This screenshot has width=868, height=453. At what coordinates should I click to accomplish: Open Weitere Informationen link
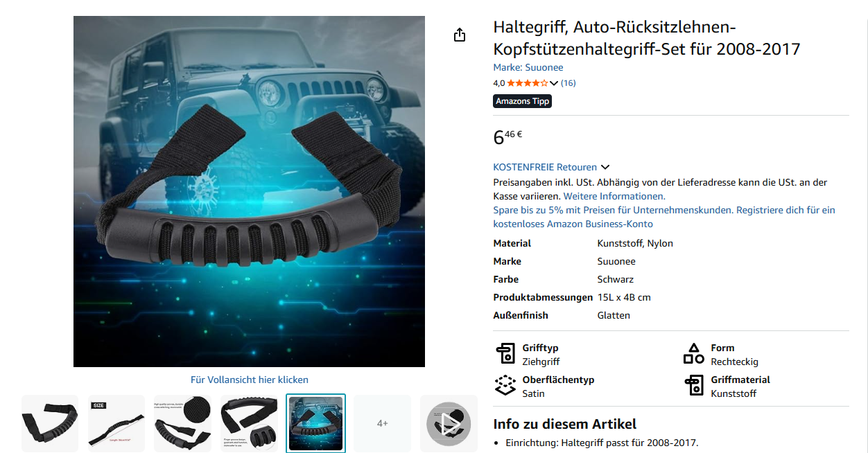tap(614, 196)
